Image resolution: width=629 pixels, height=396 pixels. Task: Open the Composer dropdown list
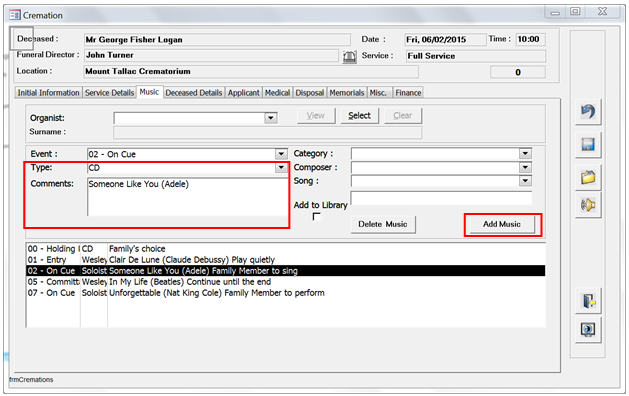525,167
